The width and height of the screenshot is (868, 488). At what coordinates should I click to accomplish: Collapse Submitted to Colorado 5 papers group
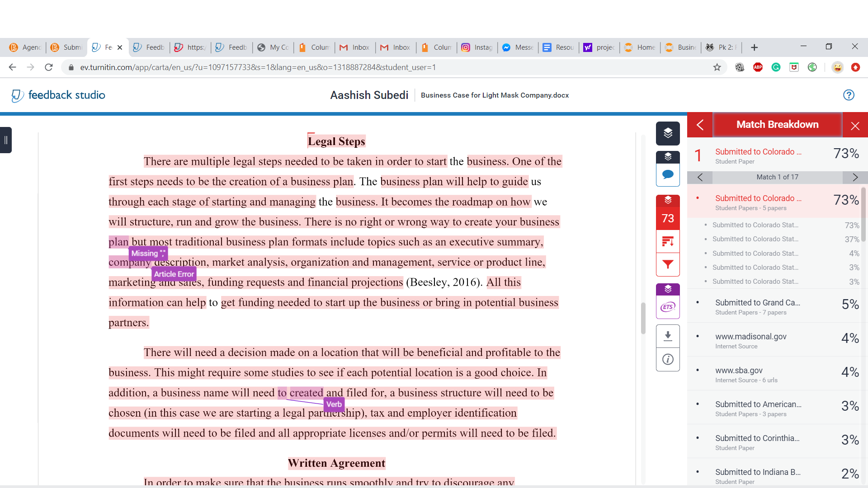pyautogui.click(x=774, y=202)
